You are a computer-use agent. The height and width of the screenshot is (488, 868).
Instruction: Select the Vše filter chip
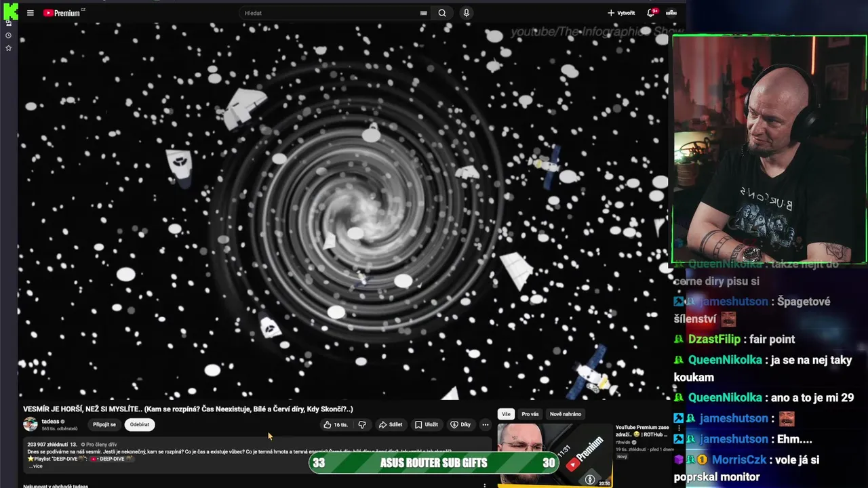[x=506, y=413]
